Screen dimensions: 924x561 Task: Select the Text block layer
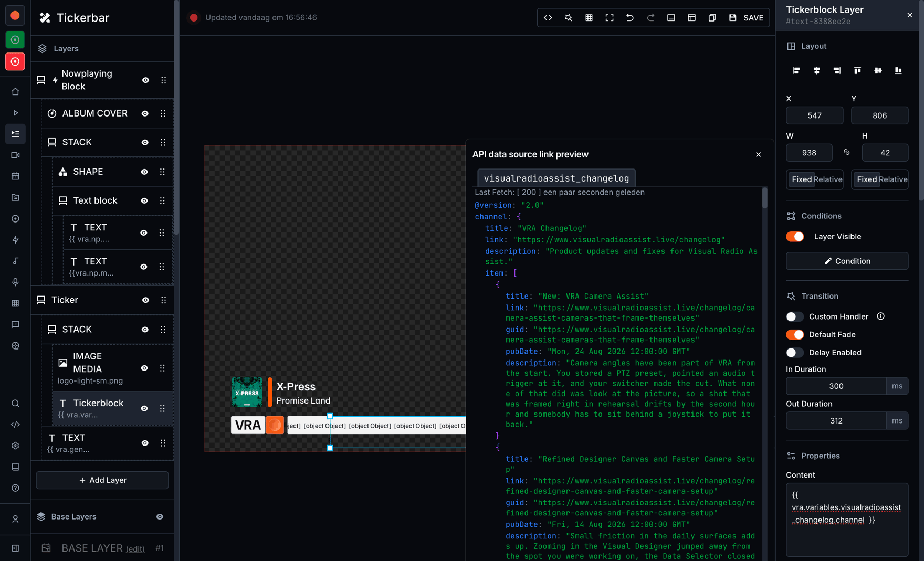pyautogui.click(x=112, y=201)
